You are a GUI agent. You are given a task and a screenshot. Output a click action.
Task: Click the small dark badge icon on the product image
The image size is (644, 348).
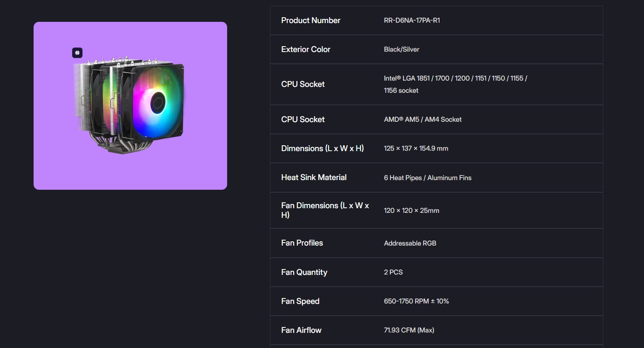click(77, 53)
